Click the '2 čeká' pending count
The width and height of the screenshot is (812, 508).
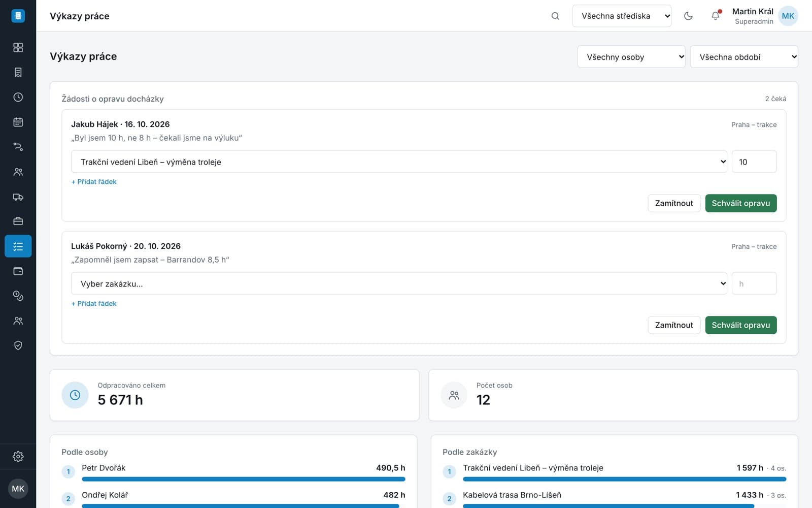[x=775, y=99]
